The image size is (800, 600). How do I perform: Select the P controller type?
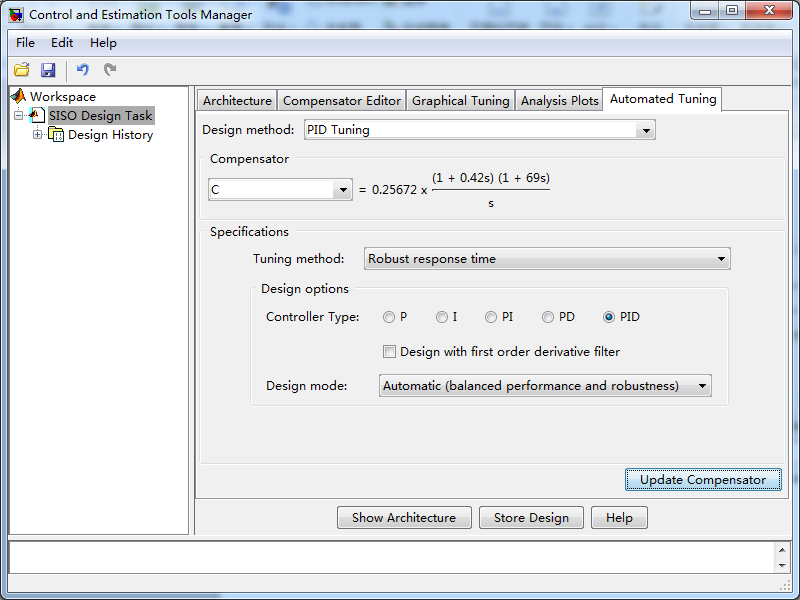point(389,317)
